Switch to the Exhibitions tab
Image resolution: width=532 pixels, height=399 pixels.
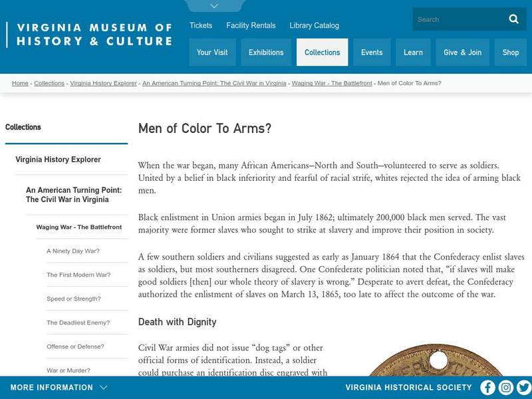coord(266,52)
